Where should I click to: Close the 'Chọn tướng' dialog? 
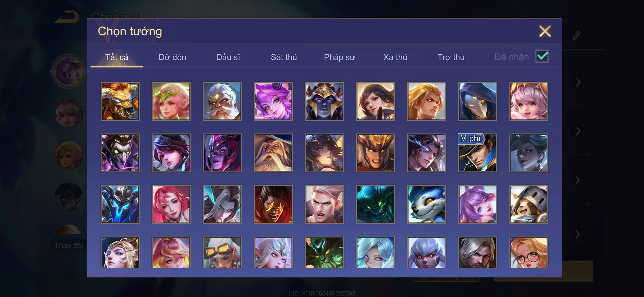tap(545, 31)
